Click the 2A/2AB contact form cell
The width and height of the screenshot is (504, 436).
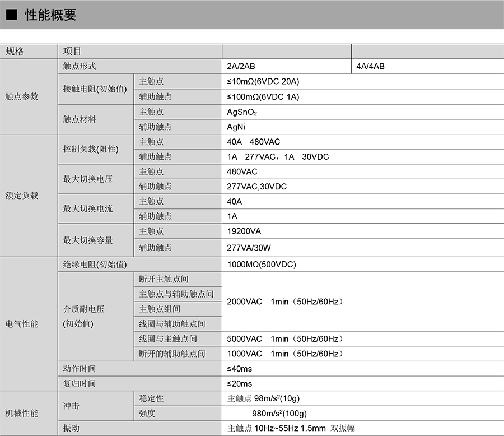pos(241,66)
